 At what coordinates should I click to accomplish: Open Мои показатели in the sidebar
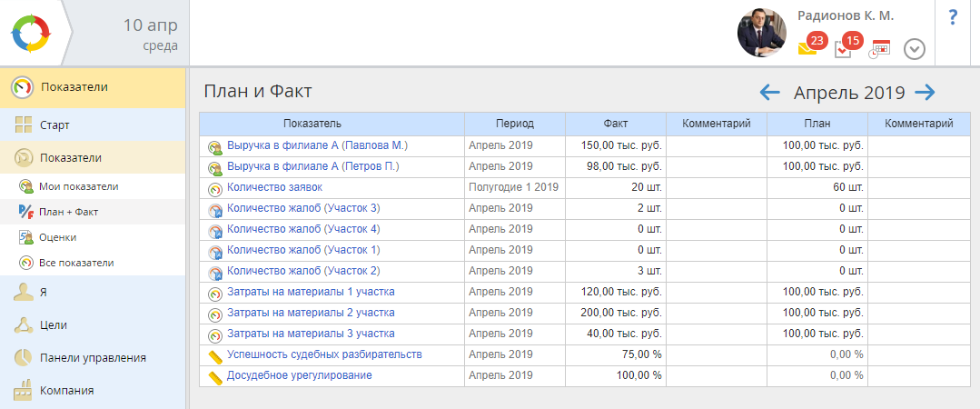(x=78, y=186)
